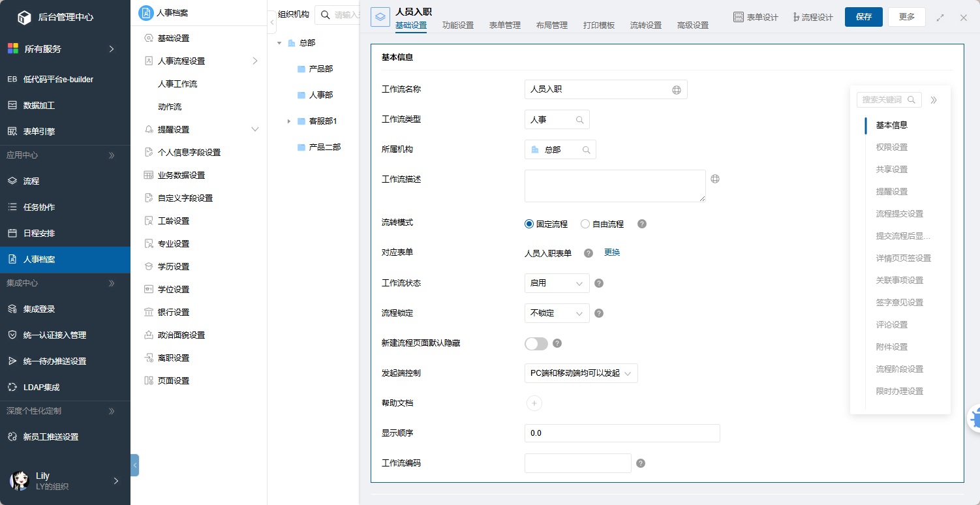Switch to 流转设置 tab
This screenshot has width=980, height=505.
[646, 25]
